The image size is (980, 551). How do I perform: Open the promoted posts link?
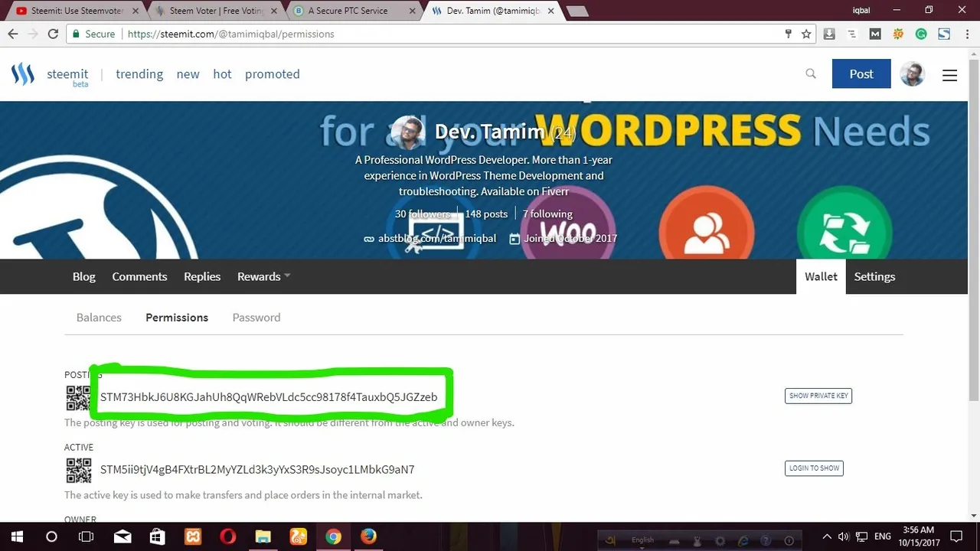click(273, 74)
